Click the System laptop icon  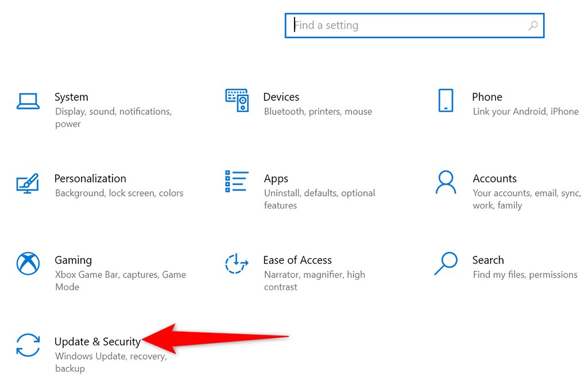(28, 102)
